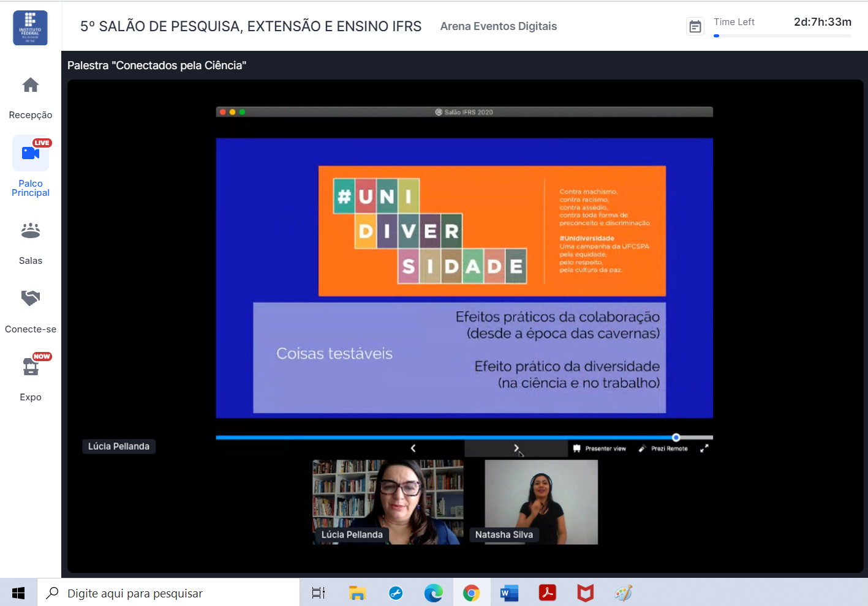868x606 pixels.
Task: Open the Salas group icon
Action: coord(31,231)
